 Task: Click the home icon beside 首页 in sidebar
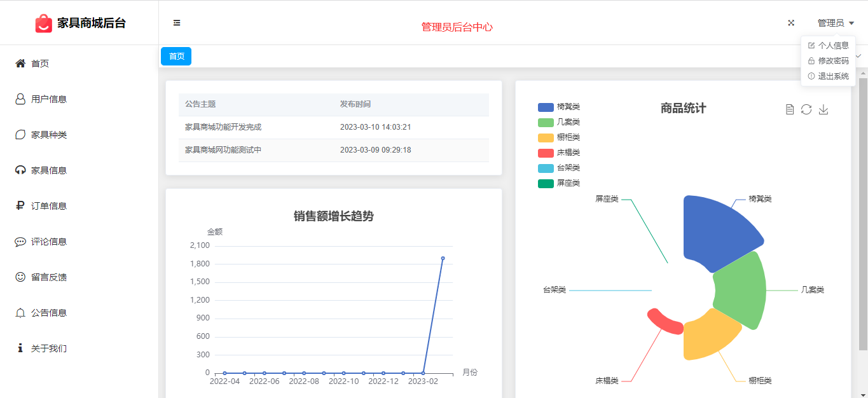20,64
